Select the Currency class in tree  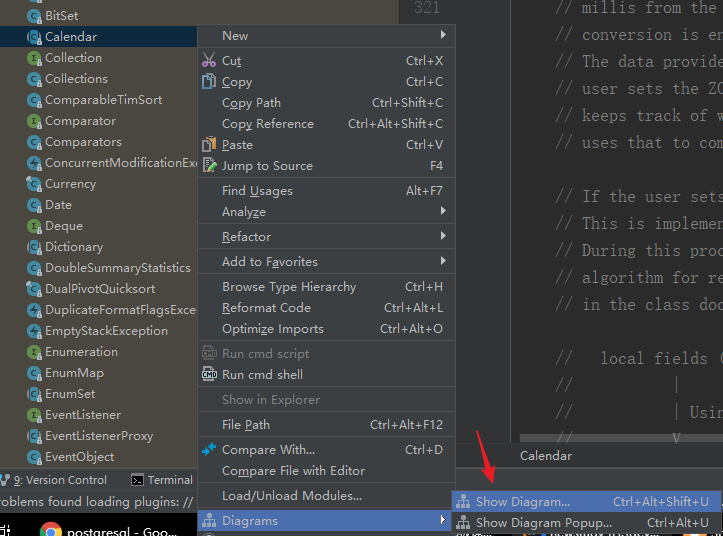(70, 184)
